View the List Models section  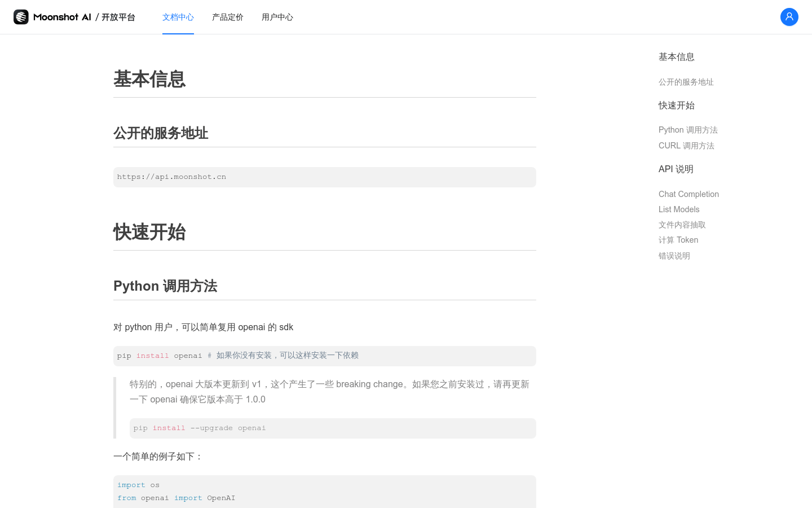(679, 209)
